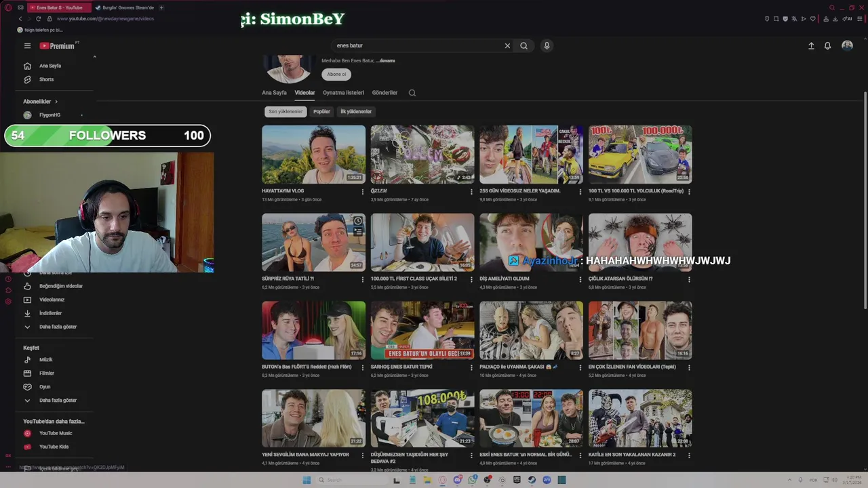Open 100 TL VS 100.000 TL YOLCULUK thumbnail
The width and height of the screenshot is (868, 488).
(x=640, y=155)
